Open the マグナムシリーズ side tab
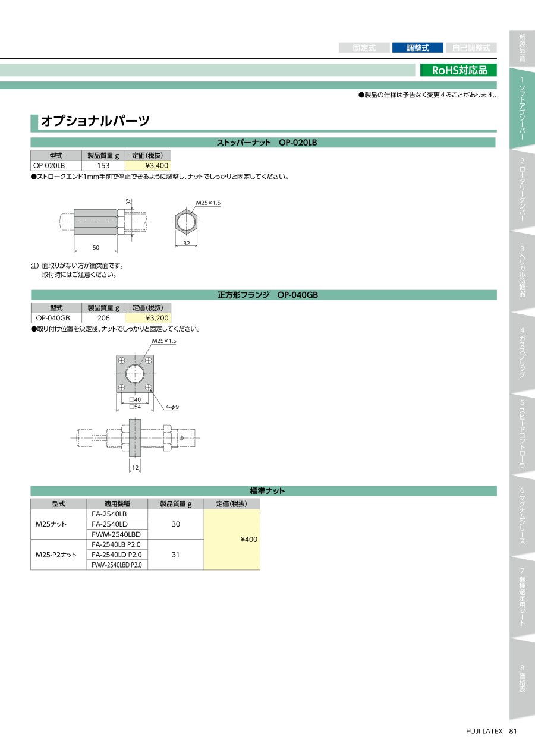Viewport: 535px width, 756px height. coord(521,516)
